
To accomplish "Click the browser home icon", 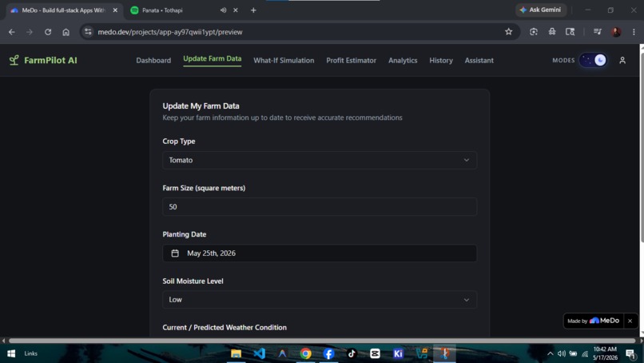I will coord(66,32).
